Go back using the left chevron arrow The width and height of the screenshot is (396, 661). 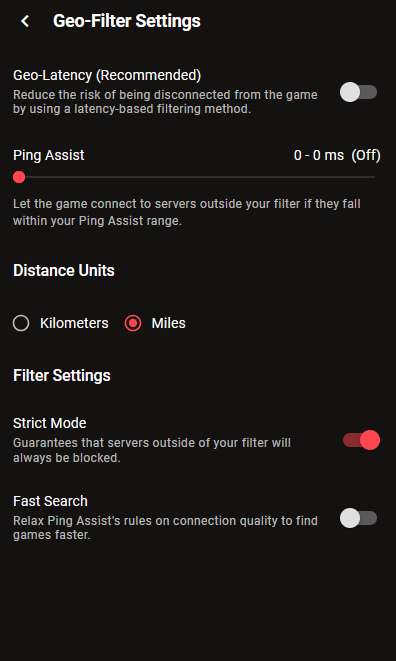pos(25,21)
